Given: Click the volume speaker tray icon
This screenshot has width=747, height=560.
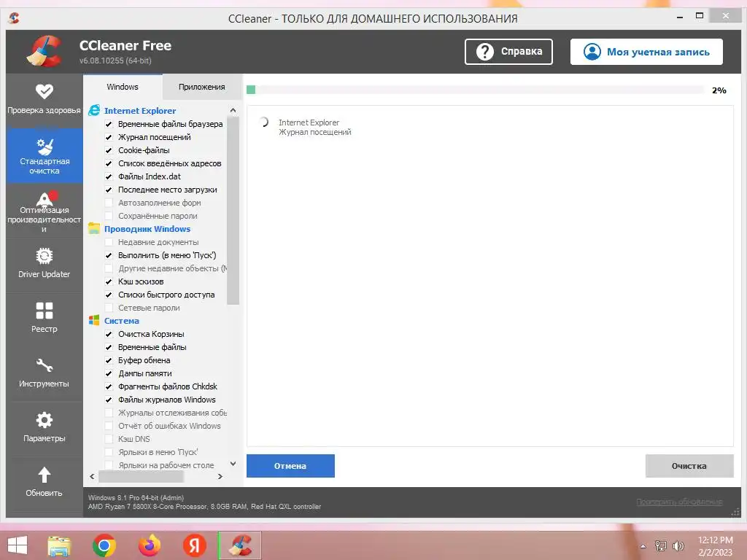Looking at the screenshot, I should pyautogui.click(x=678, y=546).
